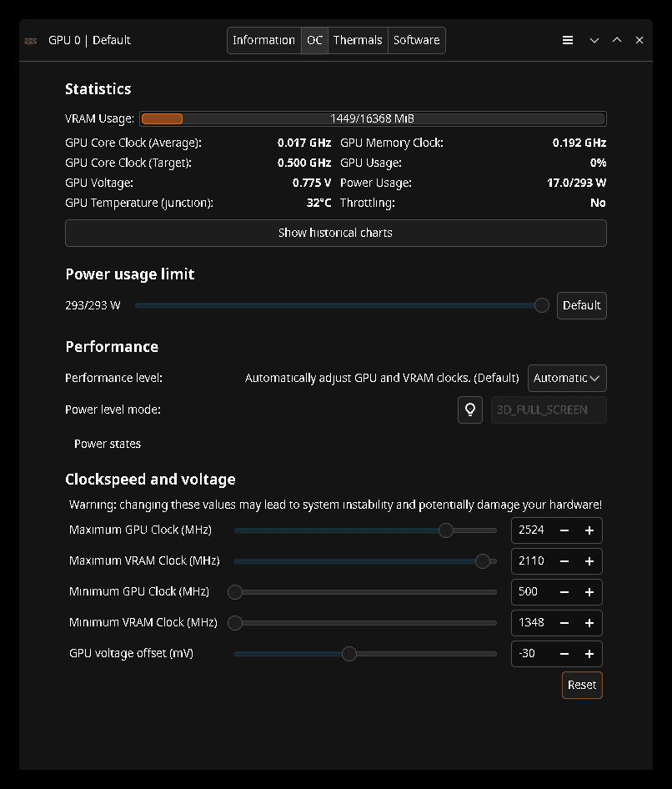Screen dimensions: 672x789
Task: Decrease GPU voltage offset with minus
Action: [x=564, y=654]
